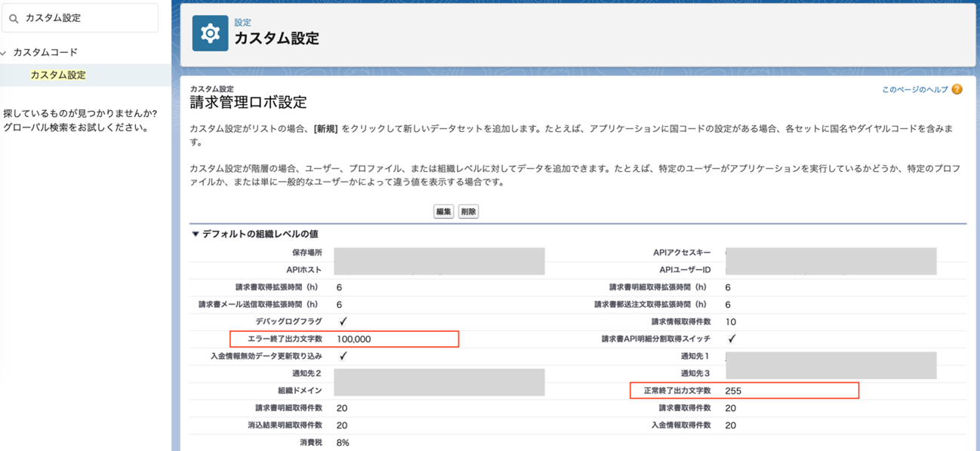Click the 請求管理ロボ設定 page heading
This screenshot has width=980, height=451.
click(248, 102)
